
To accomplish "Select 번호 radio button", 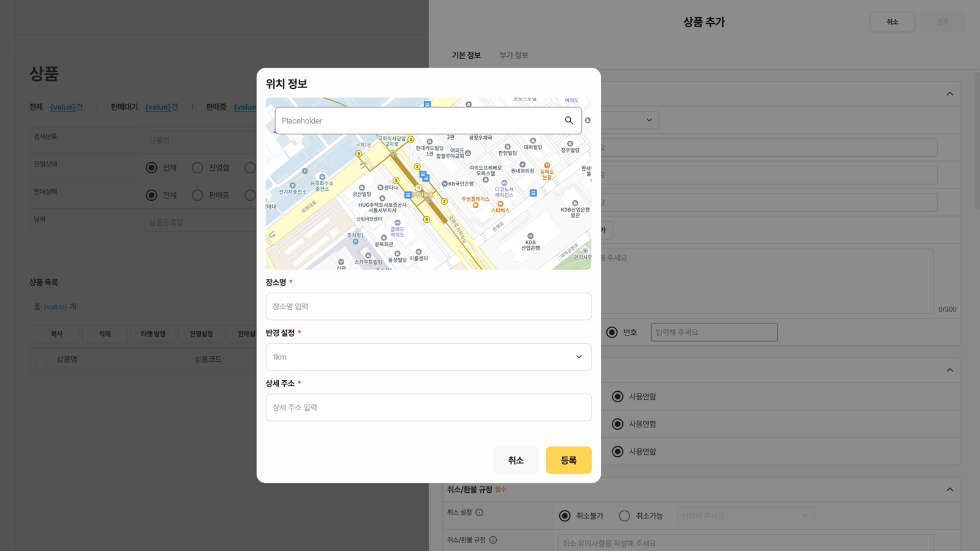I will (x=612, y=332).
